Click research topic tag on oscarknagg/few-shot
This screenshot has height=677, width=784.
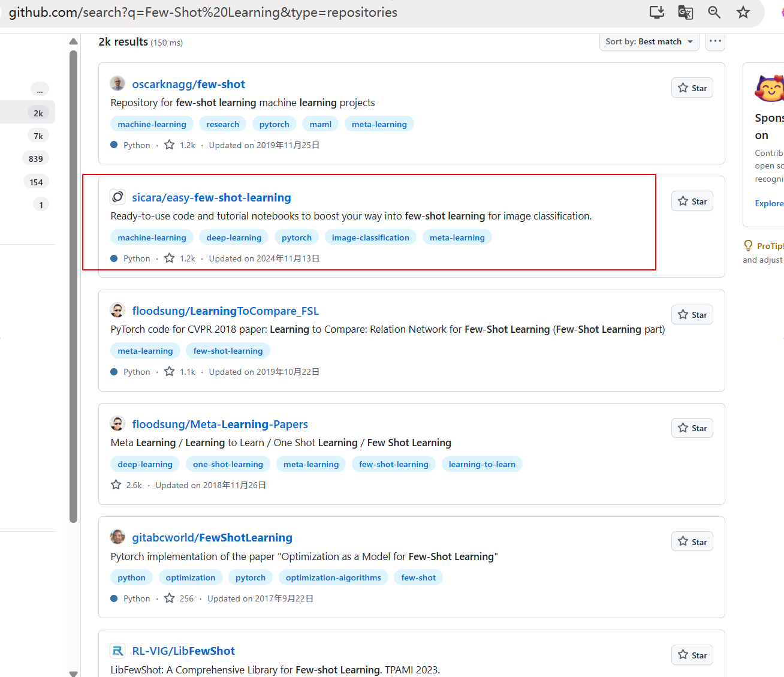click(x=222, y=124)
